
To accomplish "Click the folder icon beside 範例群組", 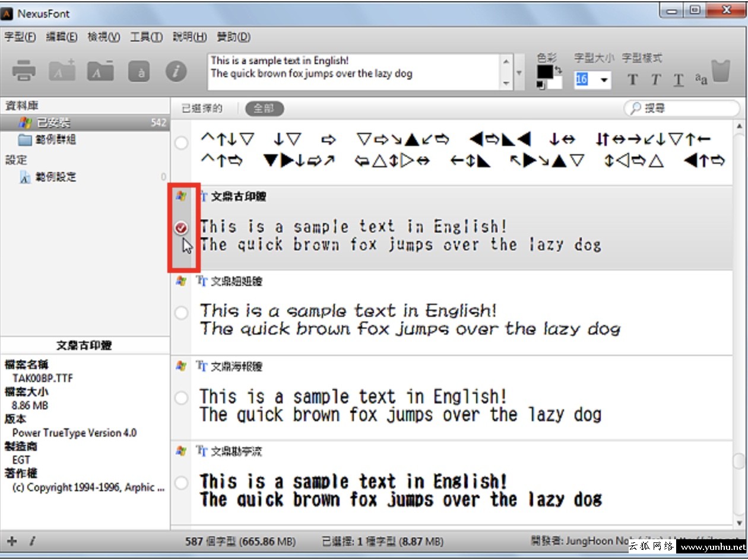I will pos(24,140).
